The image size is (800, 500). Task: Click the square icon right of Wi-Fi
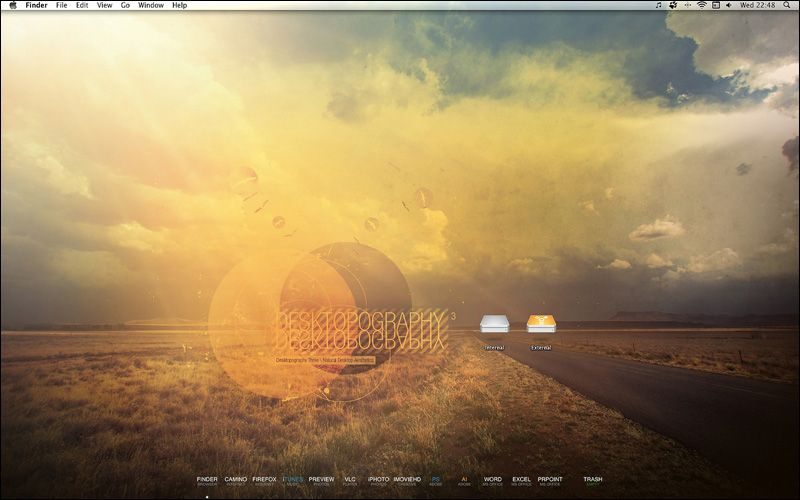pos(716,5)
